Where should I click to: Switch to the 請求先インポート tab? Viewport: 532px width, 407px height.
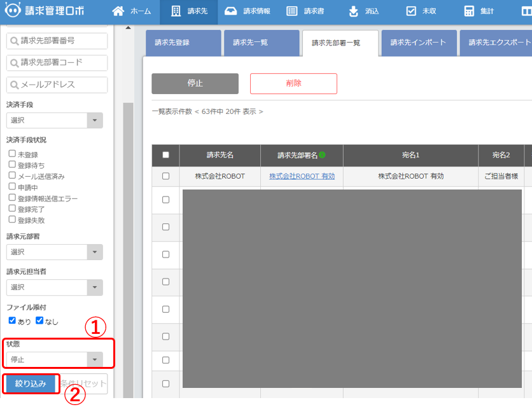click(x=418, y=43)
